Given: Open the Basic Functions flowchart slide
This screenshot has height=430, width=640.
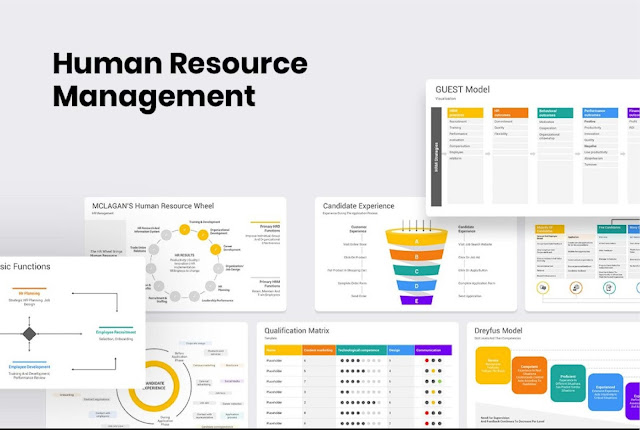Looking at the screenshot, I should [72, 322].
